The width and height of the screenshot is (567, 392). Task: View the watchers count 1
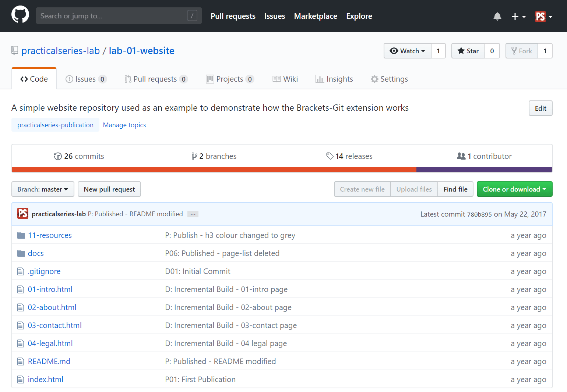click(x=438, y=51)
